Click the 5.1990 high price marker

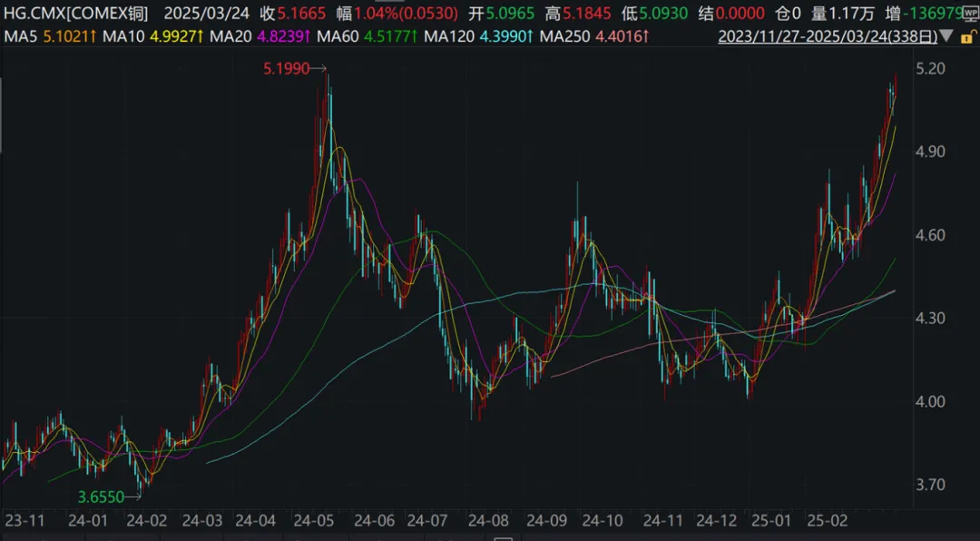point(287,69)
